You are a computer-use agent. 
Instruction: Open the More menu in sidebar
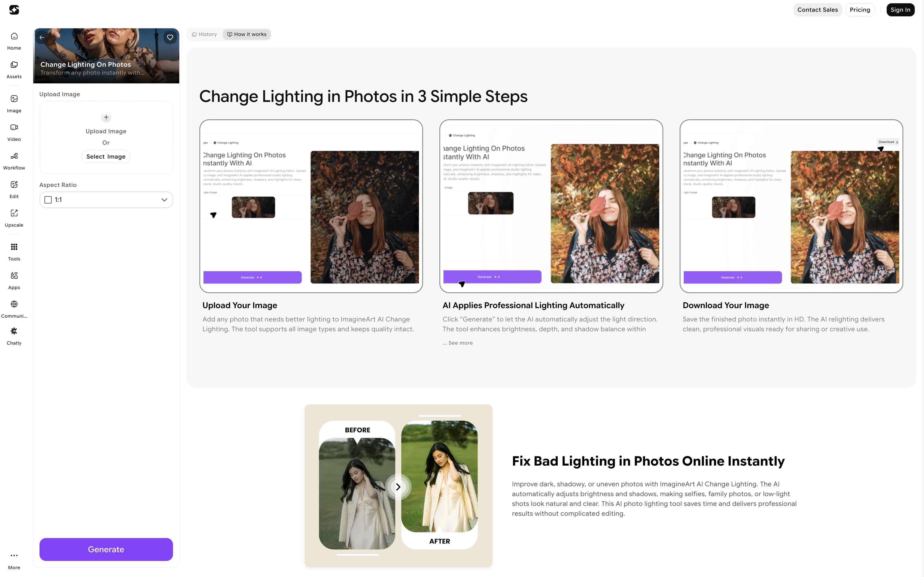[x=14, y=560]
